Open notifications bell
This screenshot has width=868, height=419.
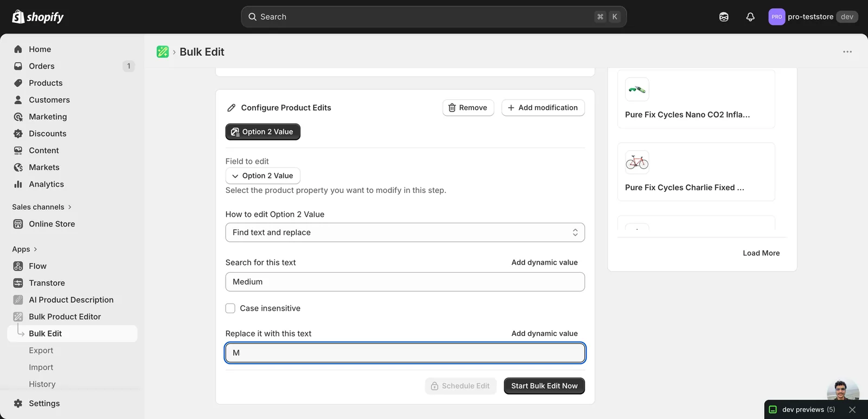pos(750,17)
